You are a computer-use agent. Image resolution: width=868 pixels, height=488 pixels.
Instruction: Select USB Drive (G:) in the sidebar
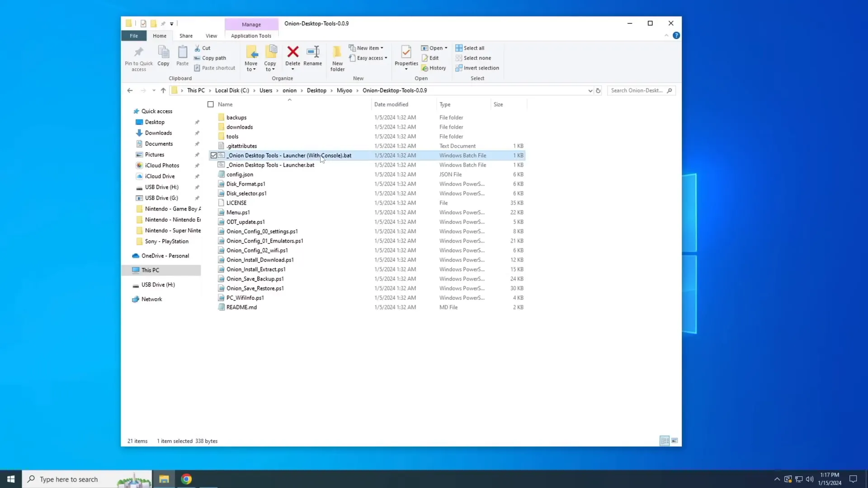[x=161, y=198]
